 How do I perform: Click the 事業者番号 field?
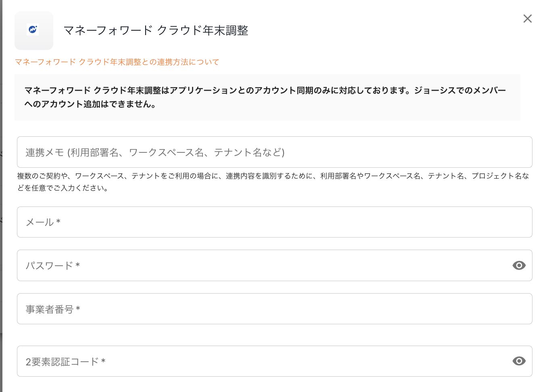[x=274, y=309]
